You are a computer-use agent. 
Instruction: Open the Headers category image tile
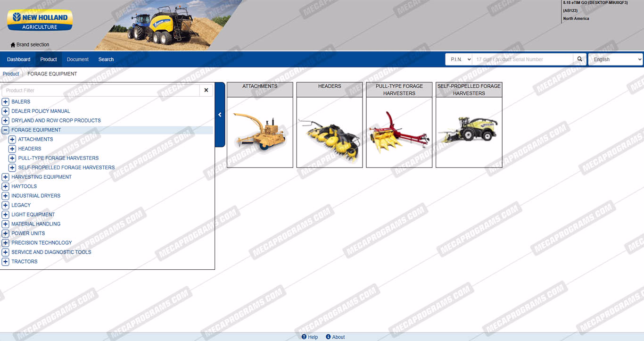click(330, 132)
